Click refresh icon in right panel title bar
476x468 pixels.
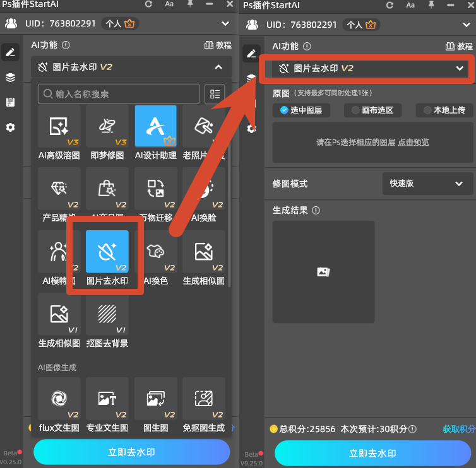(390, 5)
